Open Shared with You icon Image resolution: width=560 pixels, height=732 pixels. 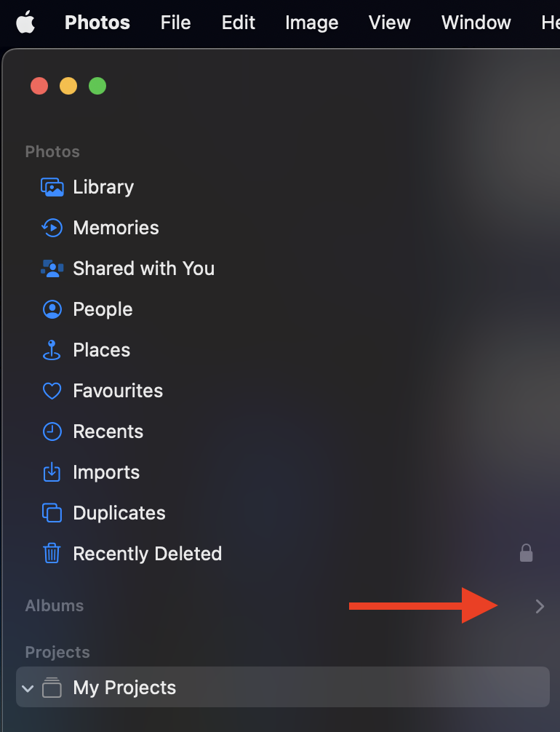(52, 268)
